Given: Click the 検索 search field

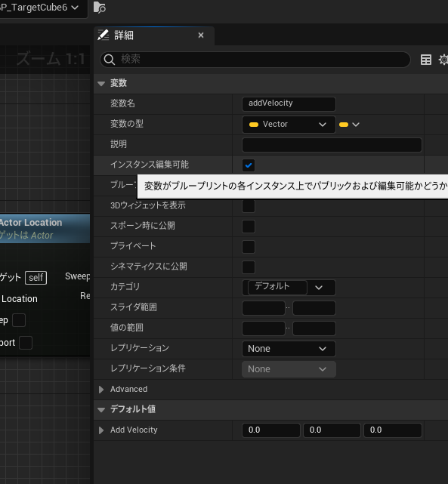Looking at the screenshot, I should coord(255,59).
